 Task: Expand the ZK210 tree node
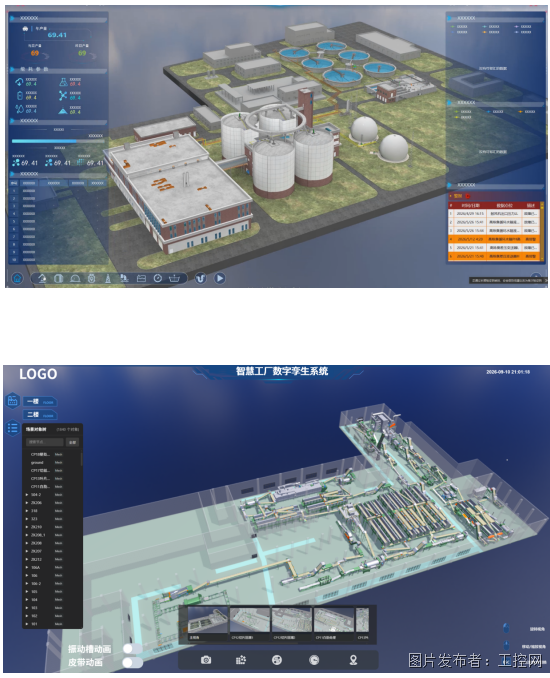click(27, 527)
